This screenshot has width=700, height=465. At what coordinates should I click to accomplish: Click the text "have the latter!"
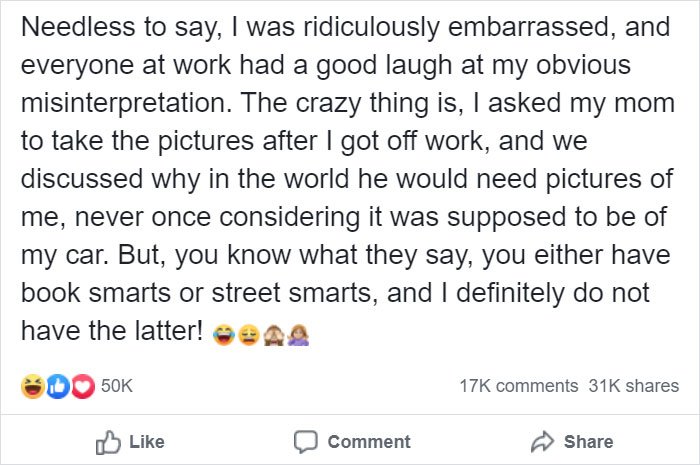click(112, 331)
